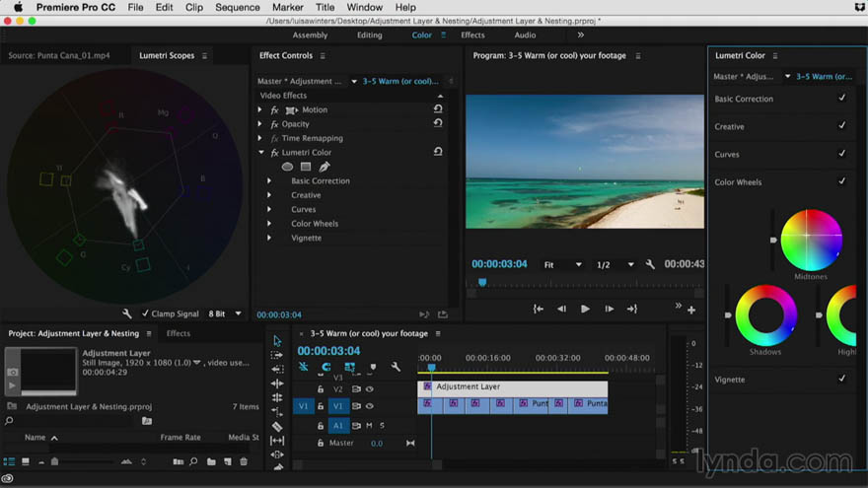Image resolution: width=868 pixels, height=488 pixels.
Task: Collapse the Lumetri Color effect
Action: pyautogui.click(x=260, y=152)
